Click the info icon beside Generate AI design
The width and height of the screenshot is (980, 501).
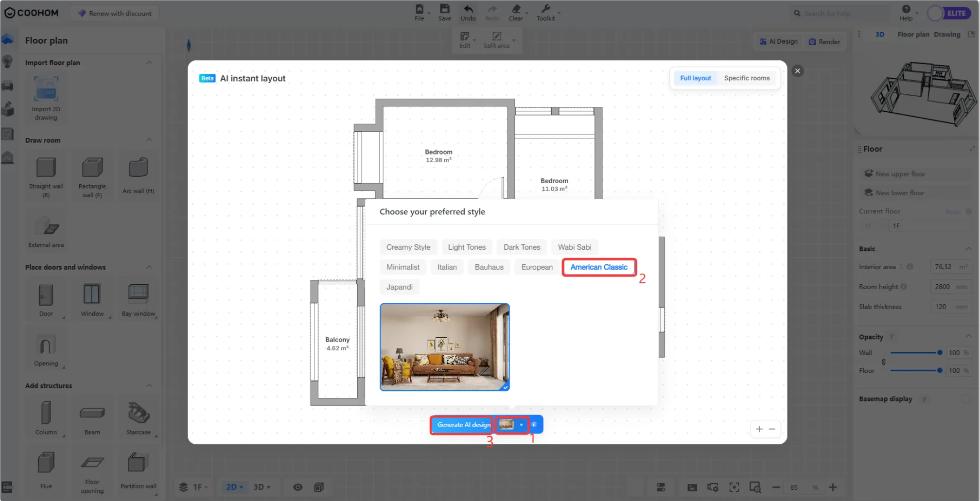click(534, 424)
